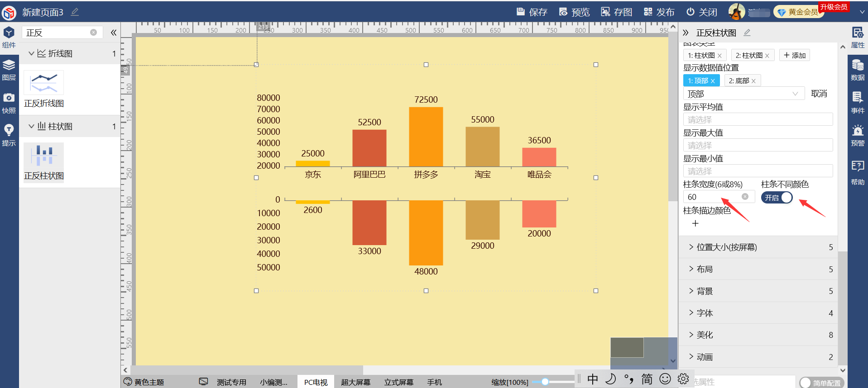The image size is (868, 388).
Task: Open the 提示 lightbulb tips icon
Action: point(9,135)
